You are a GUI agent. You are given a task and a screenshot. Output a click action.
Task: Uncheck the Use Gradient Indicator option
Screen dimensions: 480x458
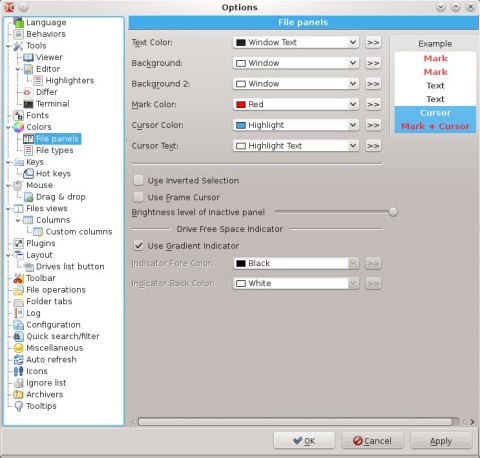[138, 246]
